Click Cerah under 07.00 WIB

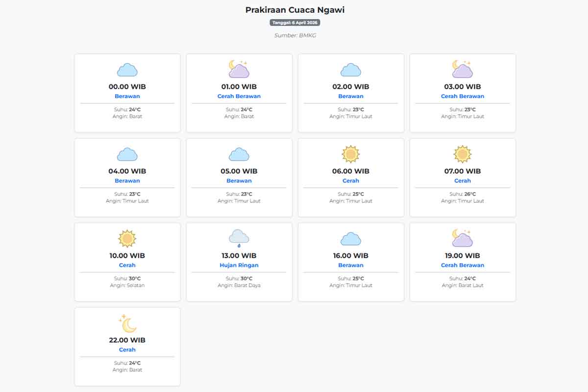point(463,181)
